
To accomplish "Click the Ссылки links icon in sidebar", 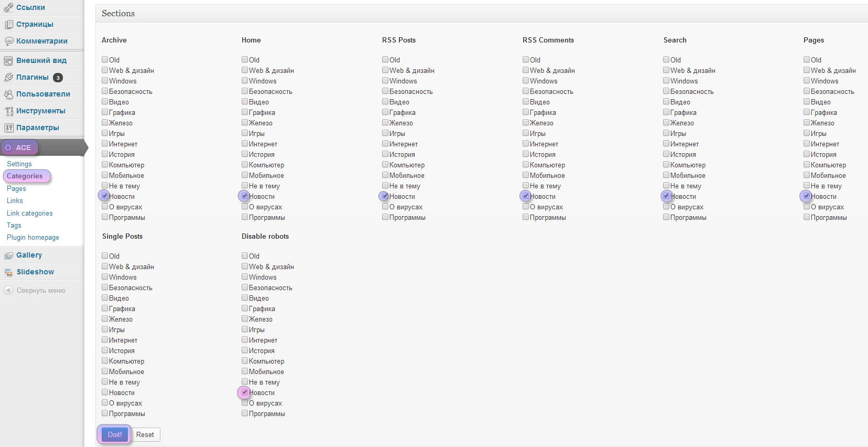I will tap(8, 8).
